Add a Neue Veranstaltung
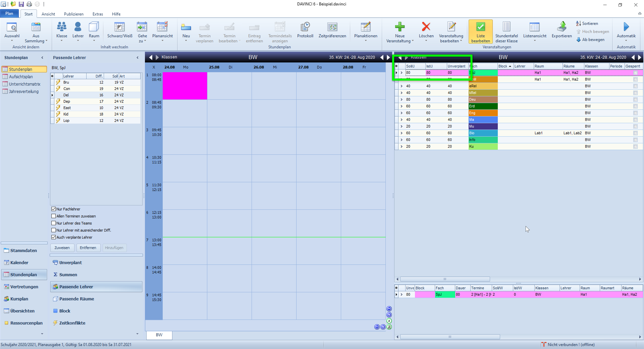This screenshot has width=644, height=349. pyautogui.click(x=400, y=32)
